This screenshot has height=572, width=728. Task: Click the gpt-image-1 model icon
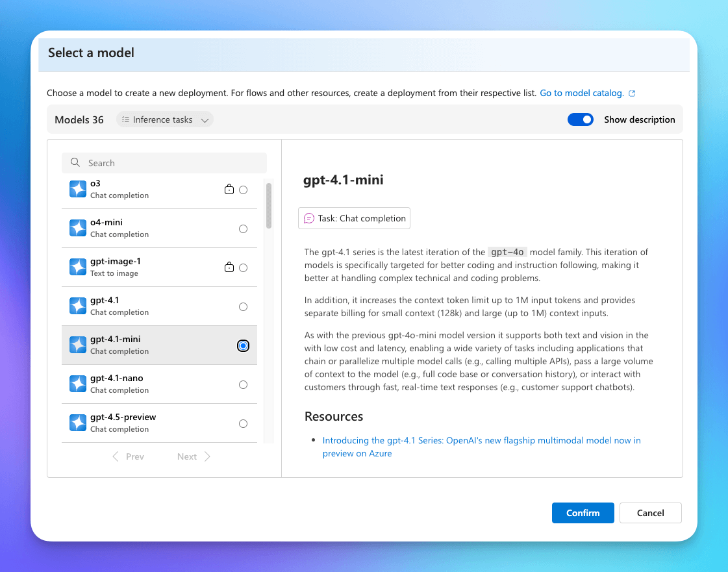click(x=78, y=267)
